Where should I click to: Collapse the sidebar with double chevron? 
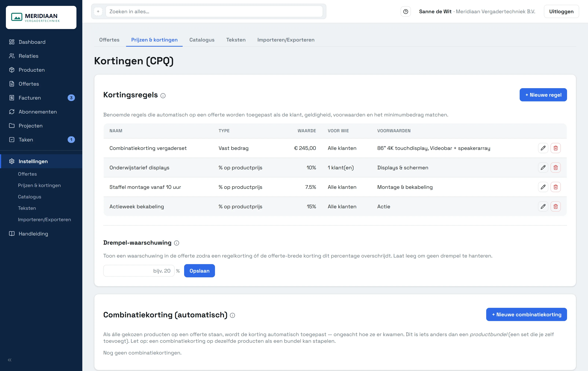10,360
